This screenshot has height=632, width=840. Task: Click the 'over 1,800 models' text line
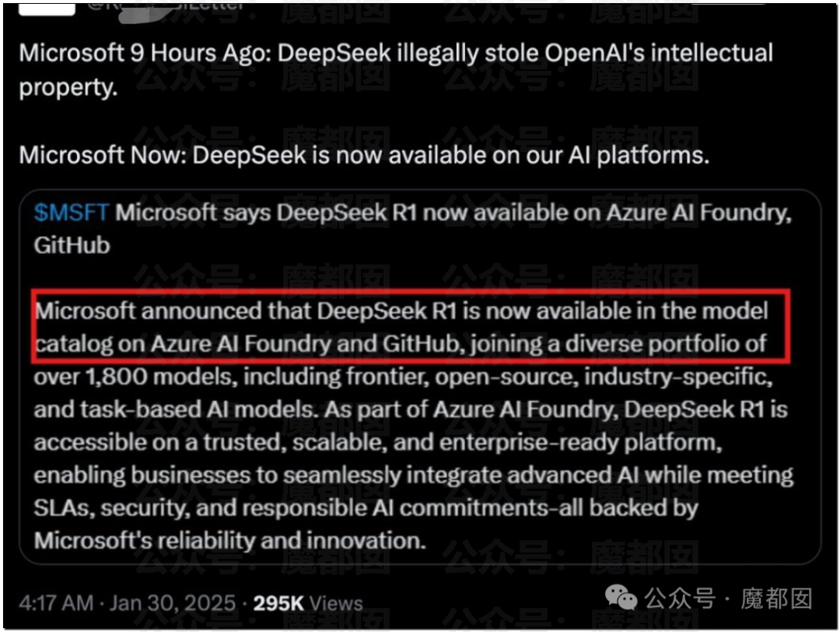click(403, 377)
